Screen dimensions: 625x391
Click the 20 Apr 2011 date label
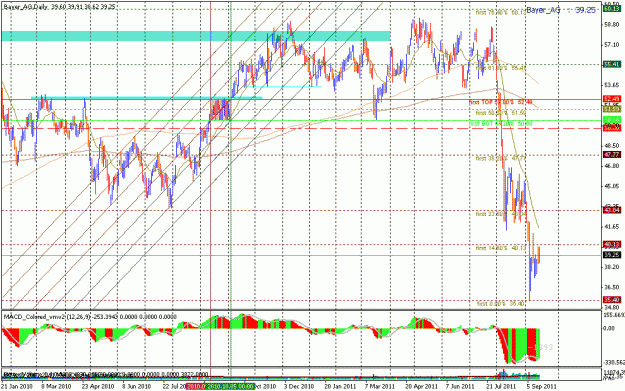423,386
